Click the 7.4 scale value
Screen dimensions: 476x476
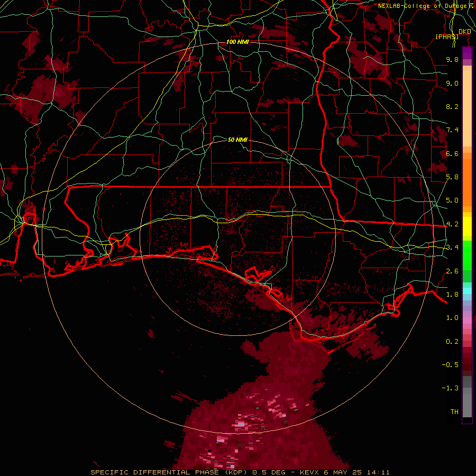pos(452,130)
